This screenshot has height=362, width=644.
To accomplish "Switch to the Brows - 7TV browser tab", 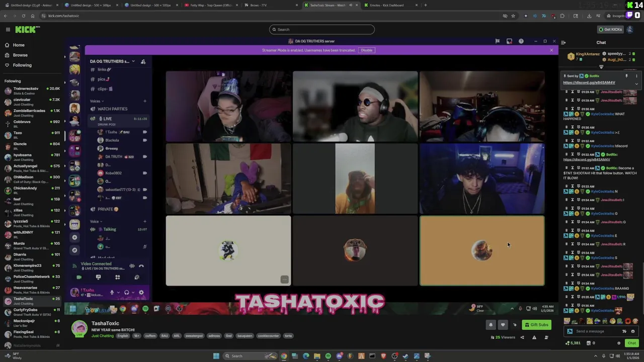I will pyautogui.click(x=271, y=5).
